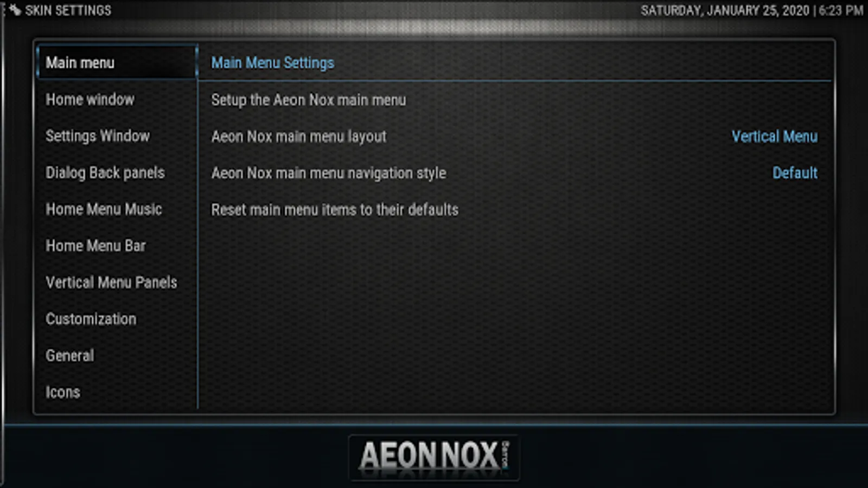
Task: Reset main menu items to their defaults
Action: tap(515, 209)
